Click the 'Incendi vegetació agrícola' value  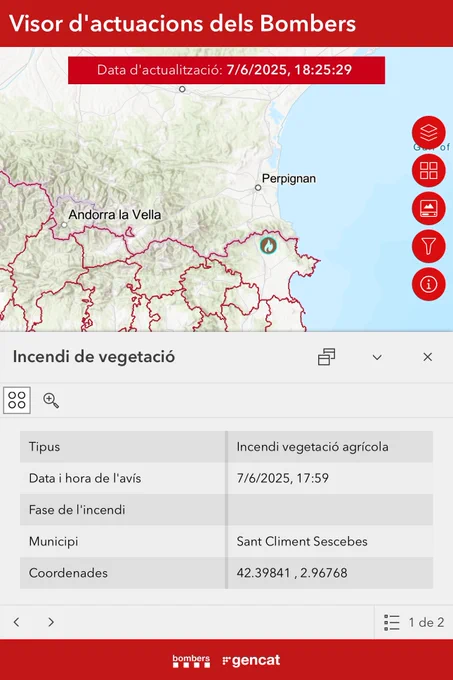(312, 447)
